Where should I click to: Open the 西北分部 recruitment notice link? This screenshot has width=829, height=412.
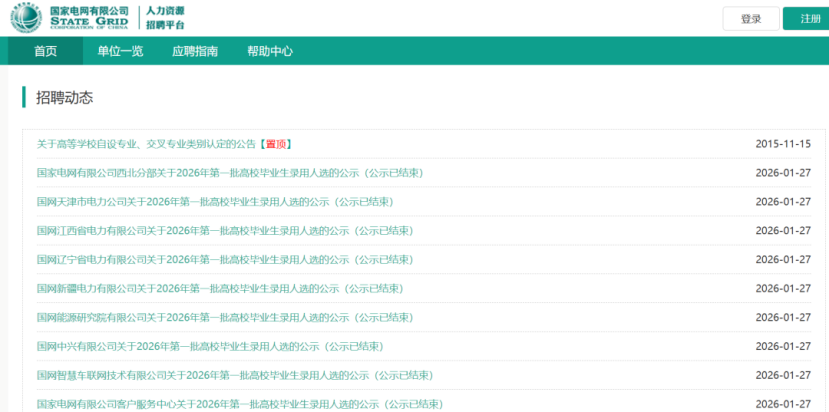[229, 173]
